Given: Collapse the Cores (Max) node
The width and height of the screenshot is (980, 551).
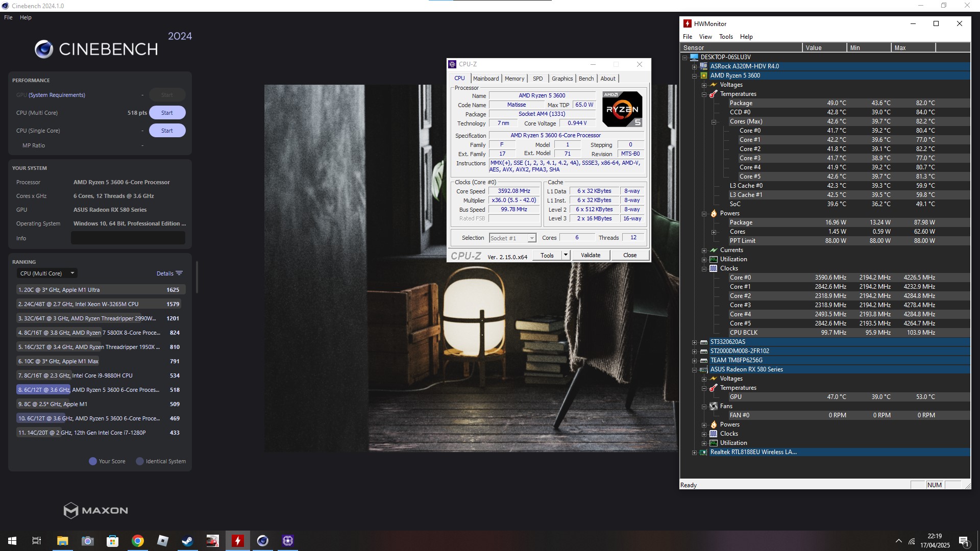Looking at the screenshot, I should pyautogui.click(x=714, y=122).
